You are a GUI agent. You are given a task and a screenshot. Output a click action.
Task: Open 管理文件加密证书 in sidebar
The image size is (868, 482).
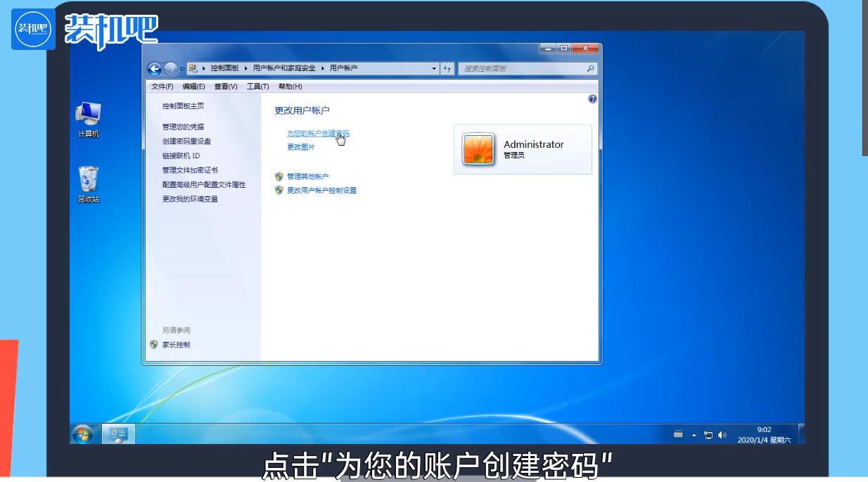click(x=190, y=170)
